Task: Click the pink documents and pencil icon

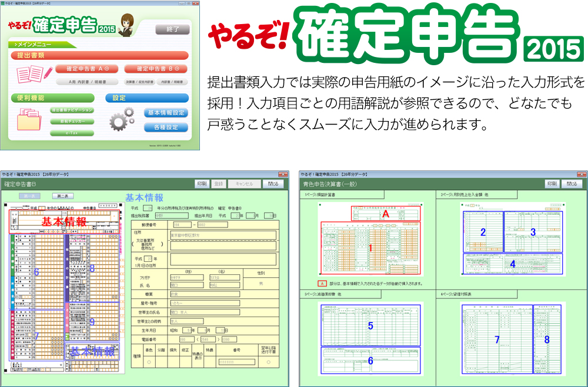Action: pyautogui.click(x=34, y=74)
